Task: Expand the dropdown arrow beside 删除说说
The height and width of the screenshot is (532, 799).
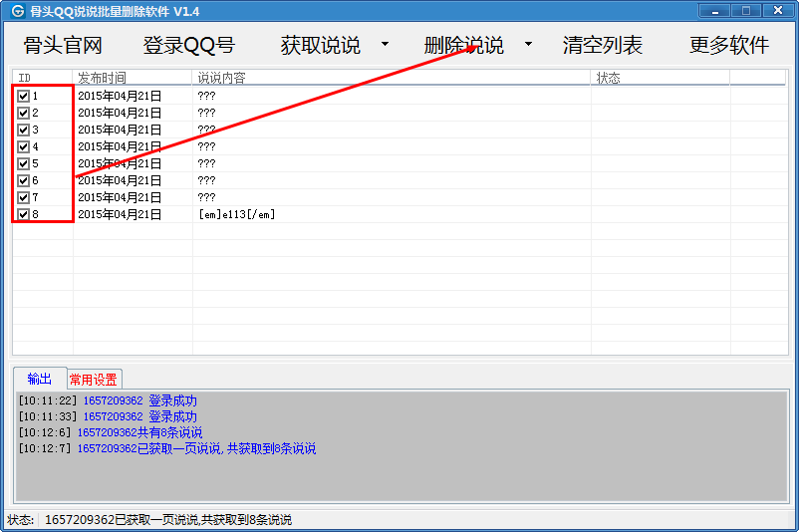Action: [528, 45]
